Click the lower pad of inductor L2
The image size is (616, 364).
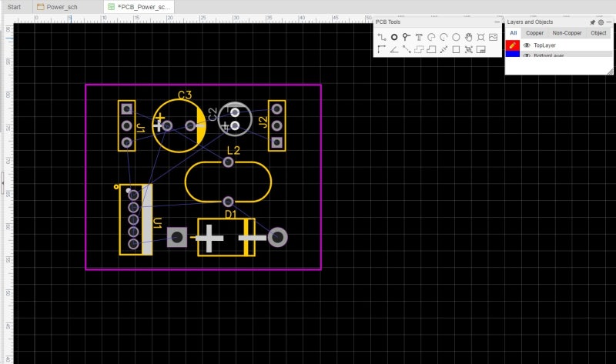coord(228,202)
